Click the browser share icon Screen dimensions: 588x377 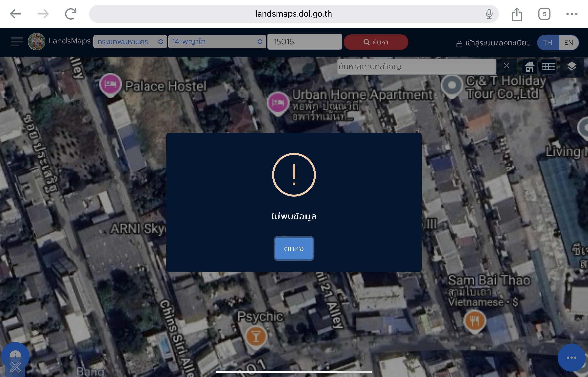pos(517,14)
